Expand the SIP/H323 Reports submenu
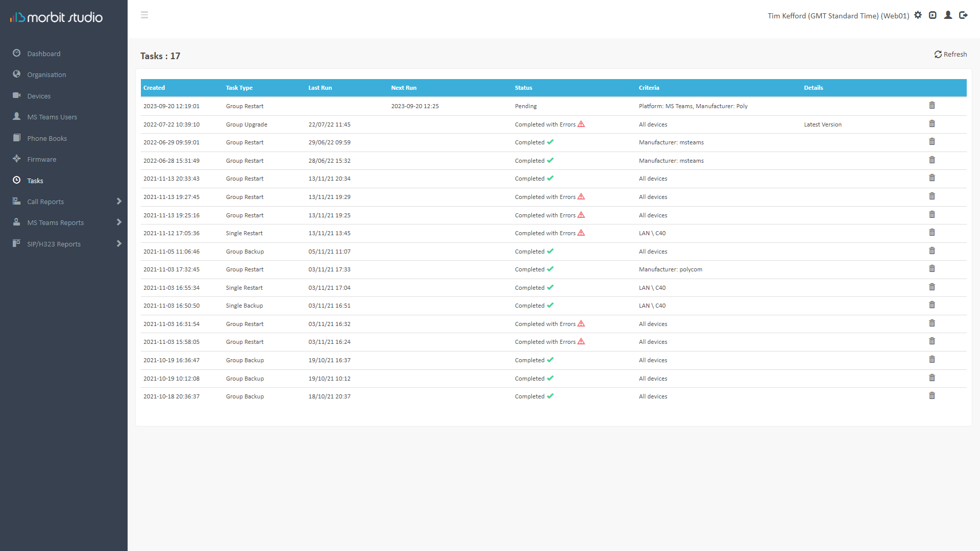The height and width of the screenshot is (551, 980). (119, 244)
